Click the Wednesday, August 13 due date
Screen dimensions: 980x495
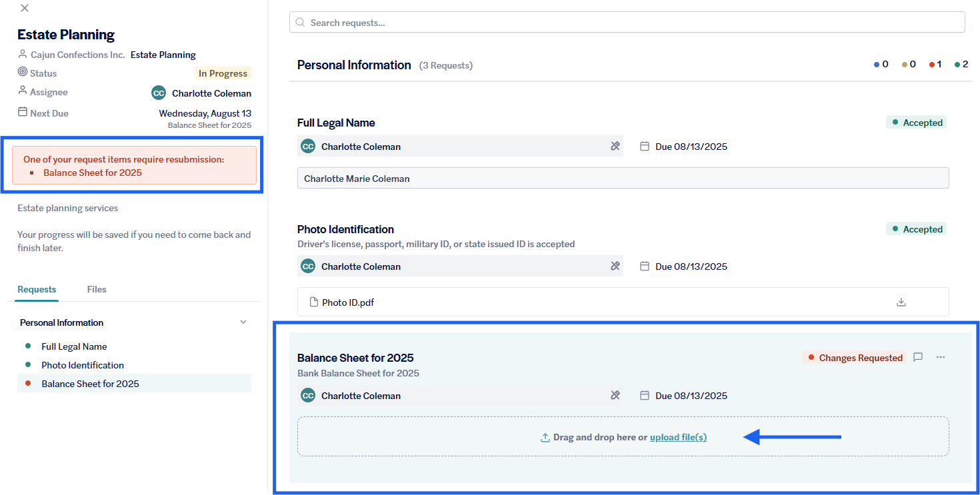(x=205, y=113)
